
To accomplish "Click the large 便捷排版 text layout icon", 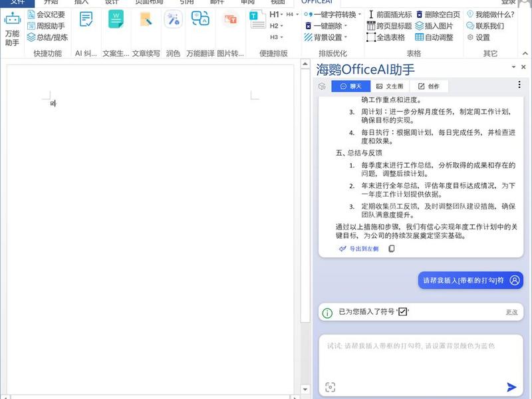I will [x=257, y=21].
